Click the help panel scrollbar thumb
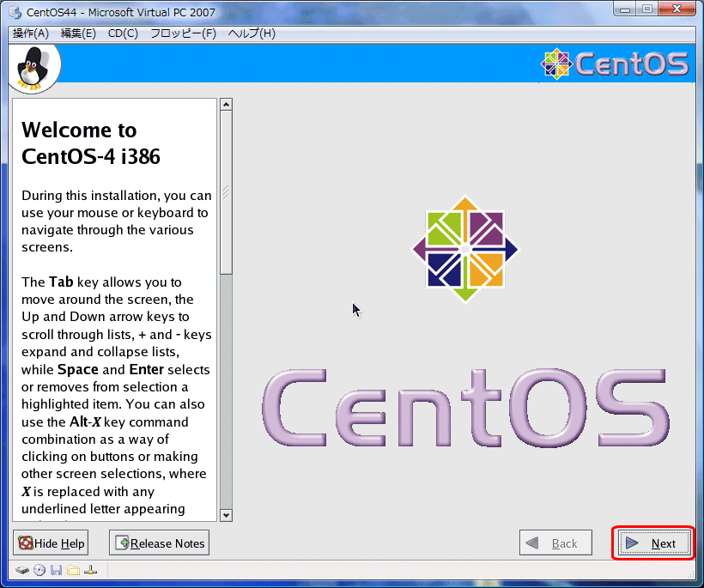The image size is (704, 588). click(x=226, y=193)
